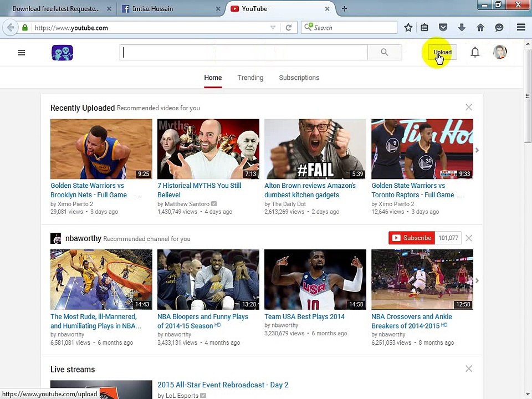Open NBA Crossovers video thumbnail

422,279
